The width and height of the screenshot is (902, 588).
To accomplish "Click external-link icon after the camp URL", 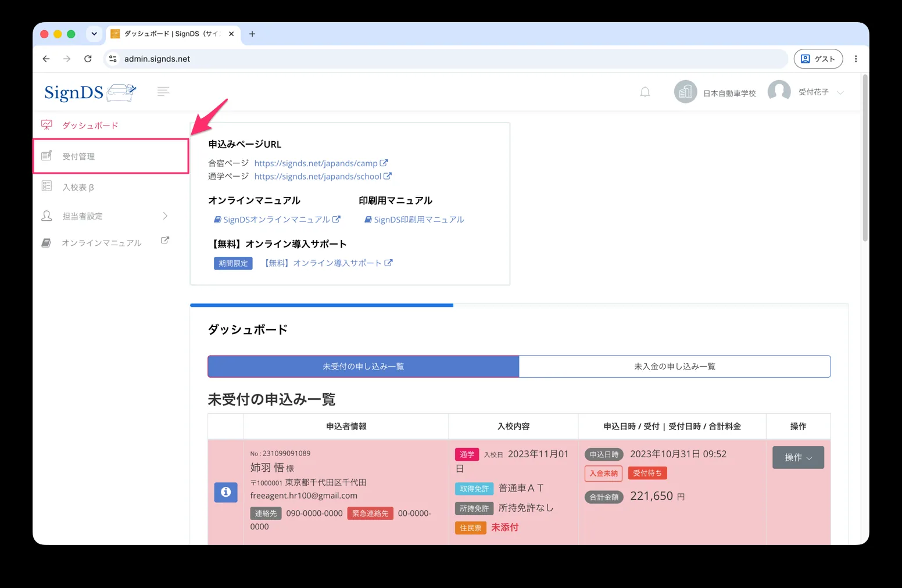I will point(384,163).
